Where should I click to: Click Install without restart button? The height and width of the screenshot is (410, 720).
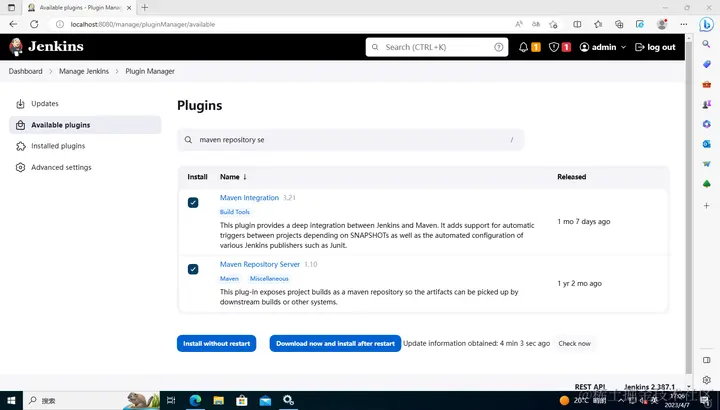216,343
